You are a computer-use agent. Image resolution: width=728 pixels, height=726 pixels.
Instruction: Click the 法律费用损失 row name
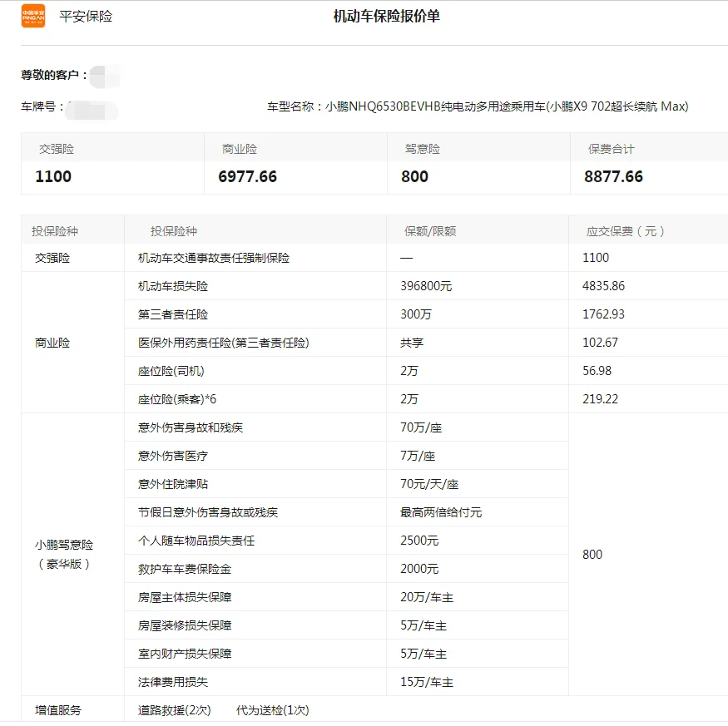click(x=173, y=683)
